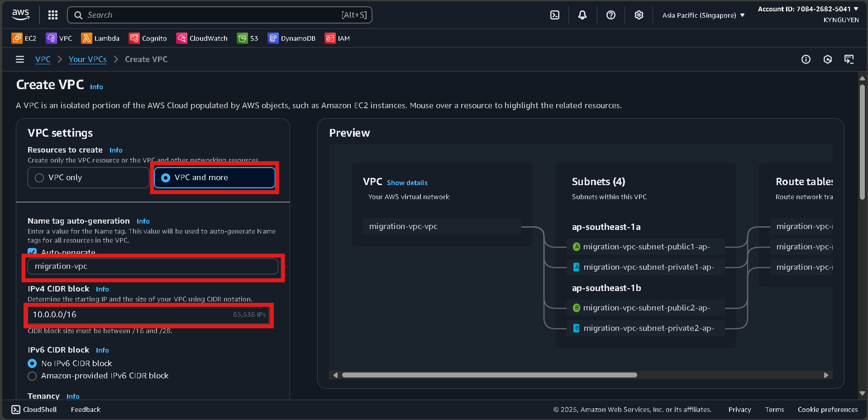Open the EC2 shortcut in the favorites bar
The height and width of the screenshot is (420, 868).
point(24,38)
